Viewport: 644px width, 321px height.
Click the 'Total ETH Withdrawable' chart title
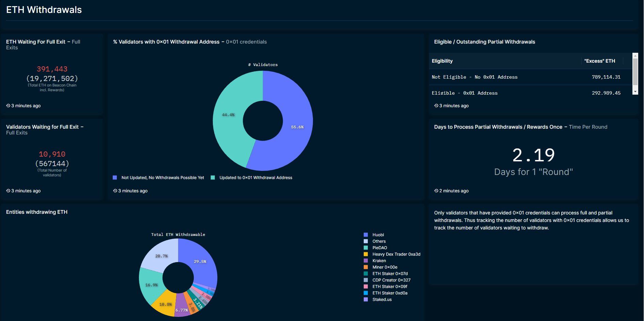(x=178, y=235)
